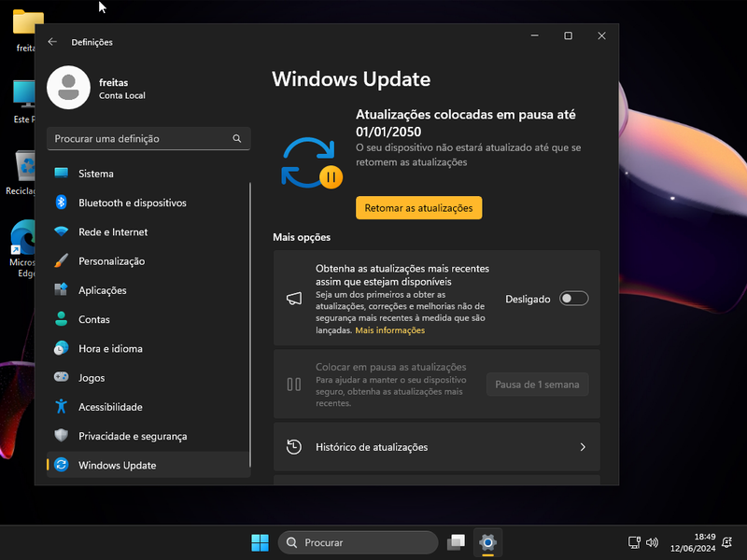This screenshot has height=560, width=747.
Task: Go to Rede e Internet
Action: click(148, 231)
